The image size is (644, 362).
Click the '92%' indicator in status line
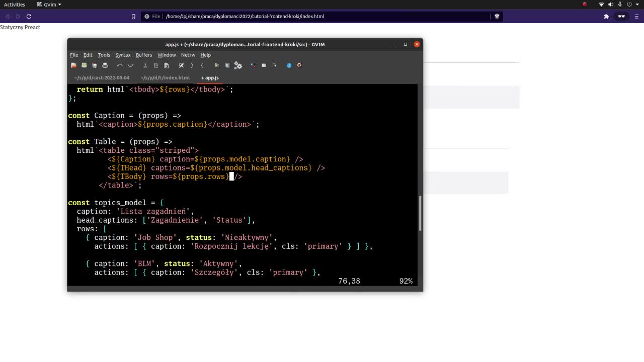(x=406, y=281)
